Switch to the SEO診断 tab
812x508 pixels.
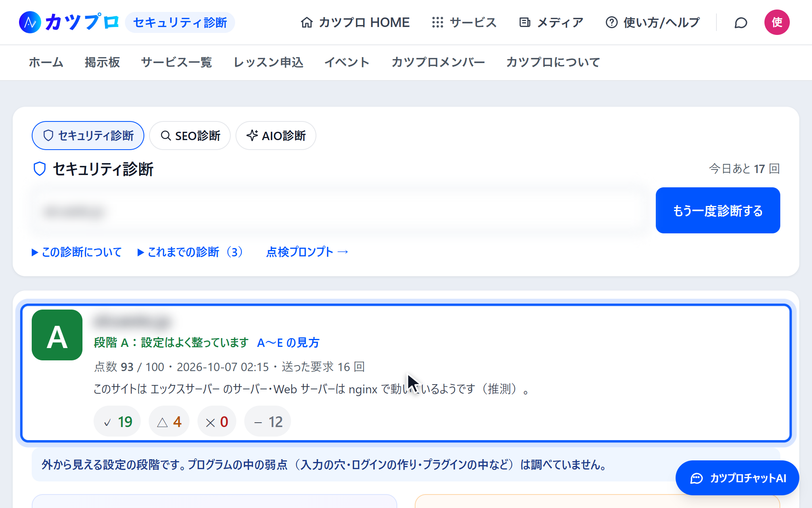tap(190, 136)
